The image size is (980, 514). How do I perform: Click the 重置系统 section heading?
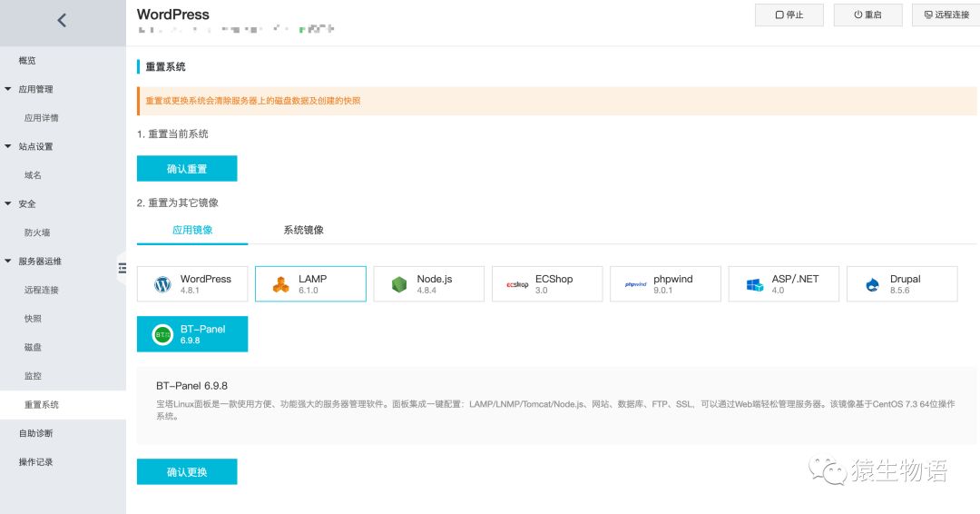(166, 67)
